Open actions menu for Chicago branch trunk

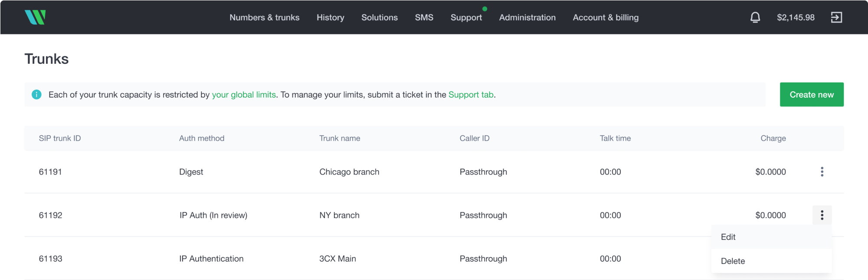pos(822,171)
